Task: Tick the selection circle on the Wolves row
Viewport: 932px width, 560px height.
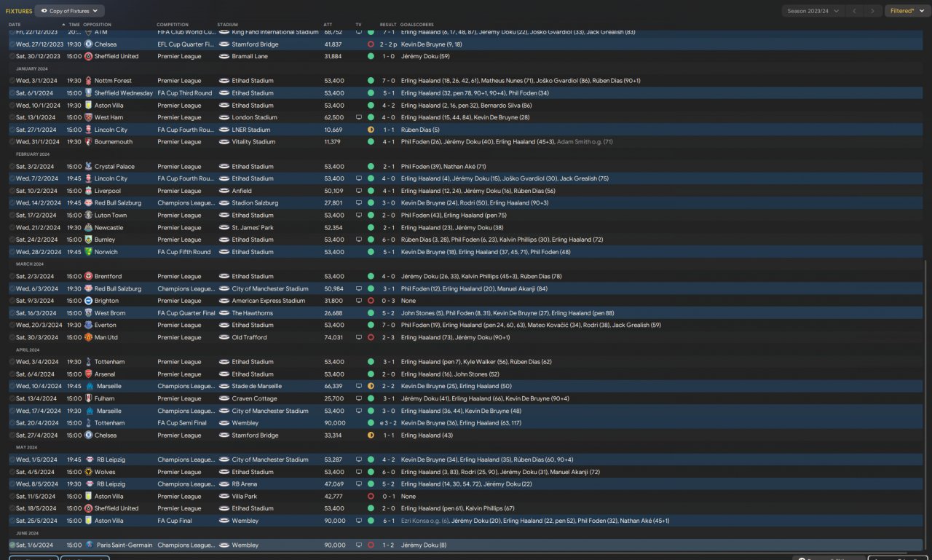Action: [x=12, y=472]
